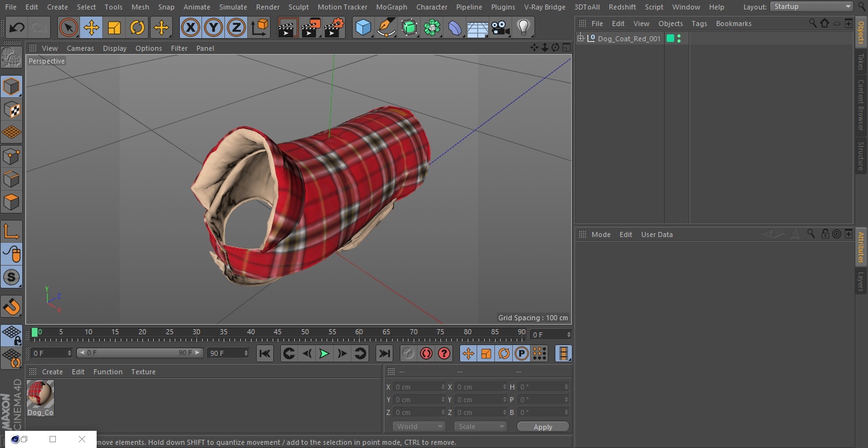
Task: Open the Layout Startup dropdown
Action: point(812,6)
